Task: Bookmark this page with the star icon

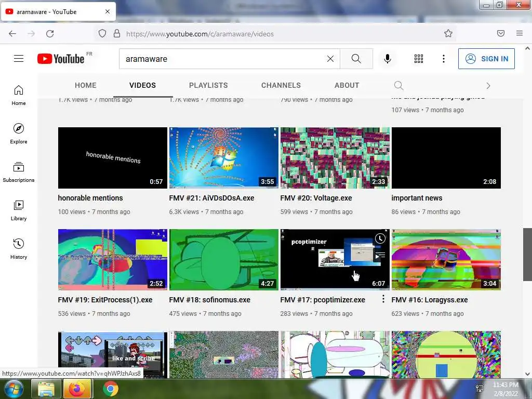Action: [x=448, y=33]
